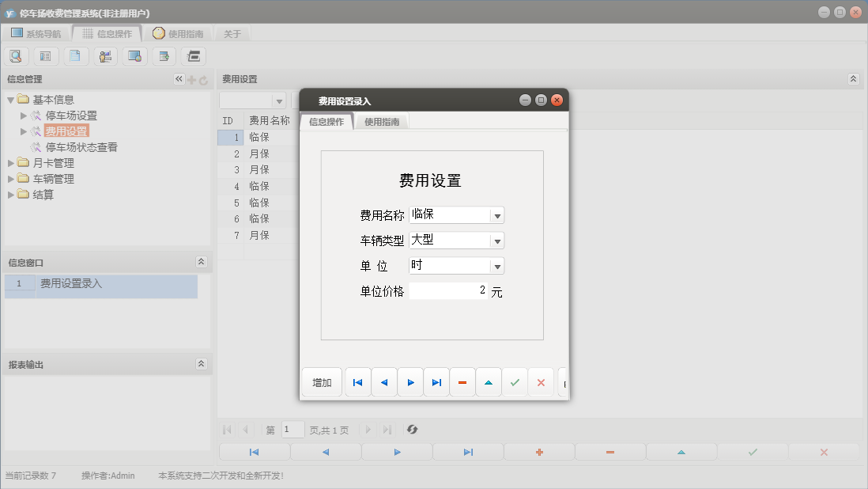Screen dimensions: 868x489
Task: Open the 系统导航 tab
Action: pyautogui.click(x=36, y=34)
